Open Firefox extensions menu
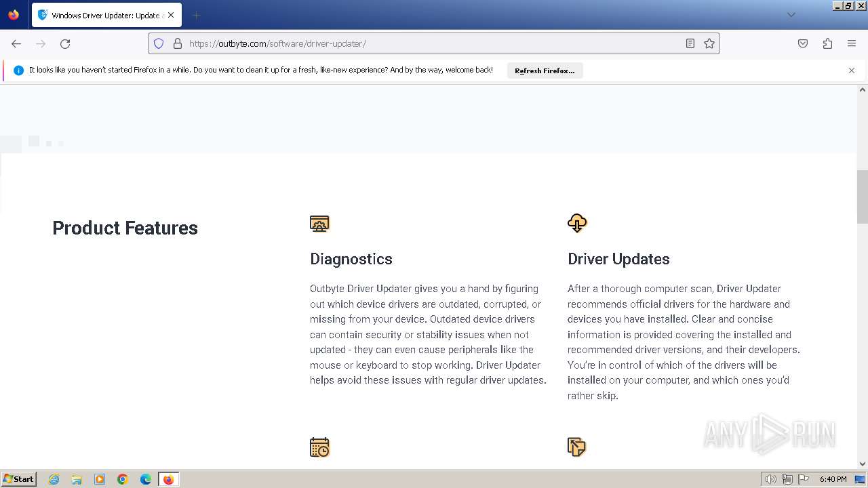The width and height of the screenshot is (868, 488). coord(827,43)
